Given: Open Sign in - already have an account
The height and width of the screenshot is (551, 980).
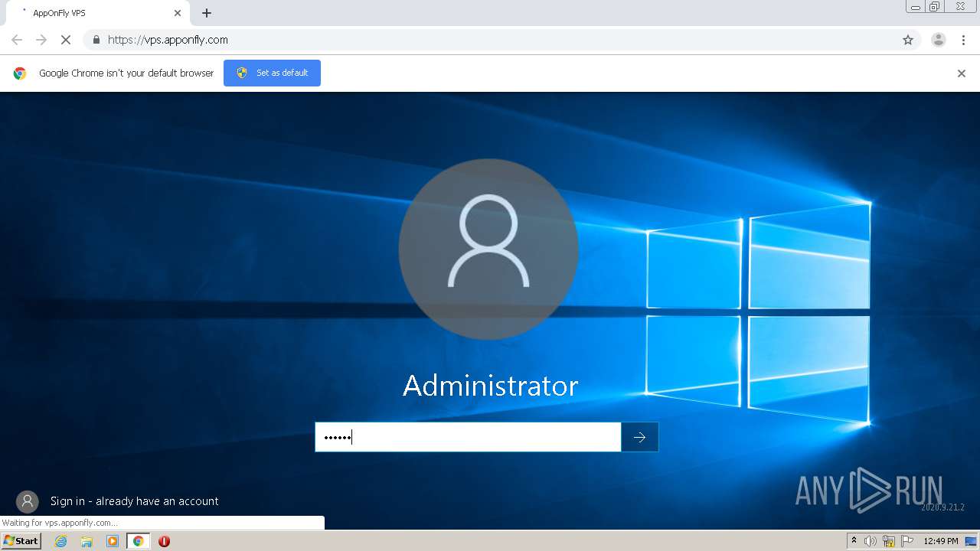Looking at the screenshot, I should click(135, 501).
